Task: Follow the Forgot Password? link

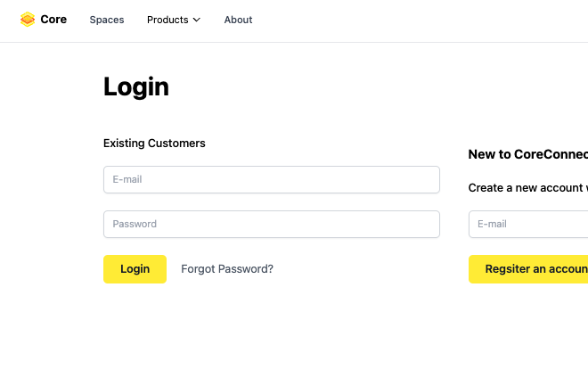Action: pos(227,268)
